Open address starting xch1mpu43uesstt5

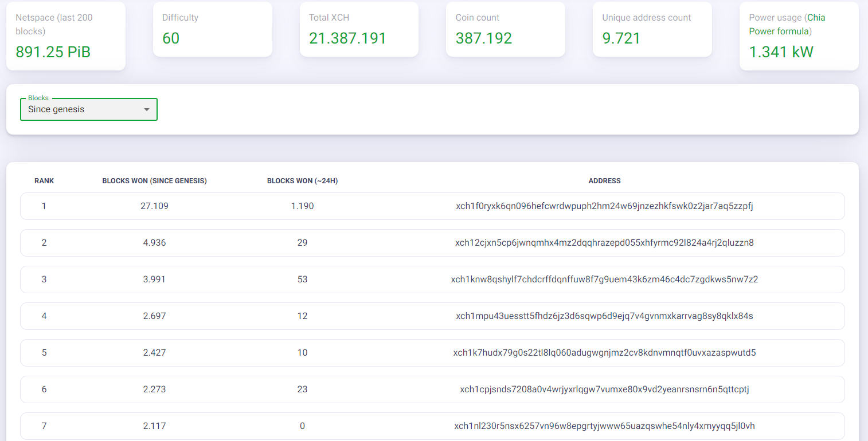coord(604,316)
